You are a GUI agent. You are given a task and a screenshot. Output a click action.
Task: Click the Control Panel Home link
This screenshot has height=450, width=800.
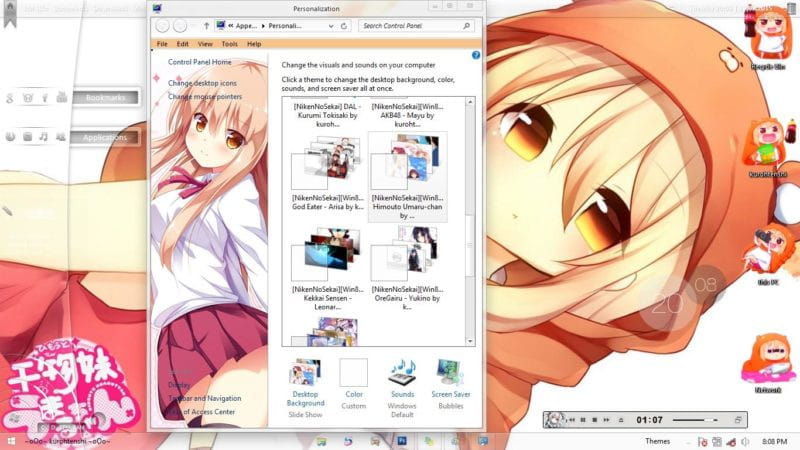(x=200, y=62)
